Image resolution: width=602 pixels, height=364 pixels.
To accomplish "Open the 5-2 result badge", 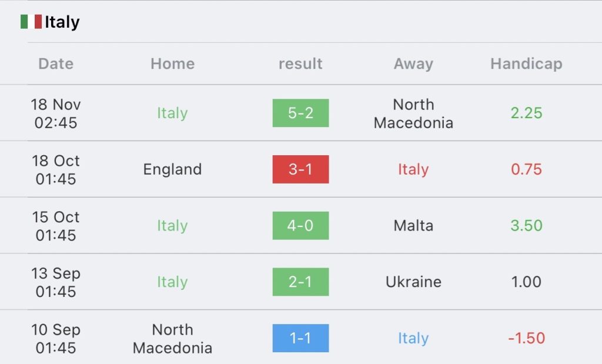I will [300, 113].
